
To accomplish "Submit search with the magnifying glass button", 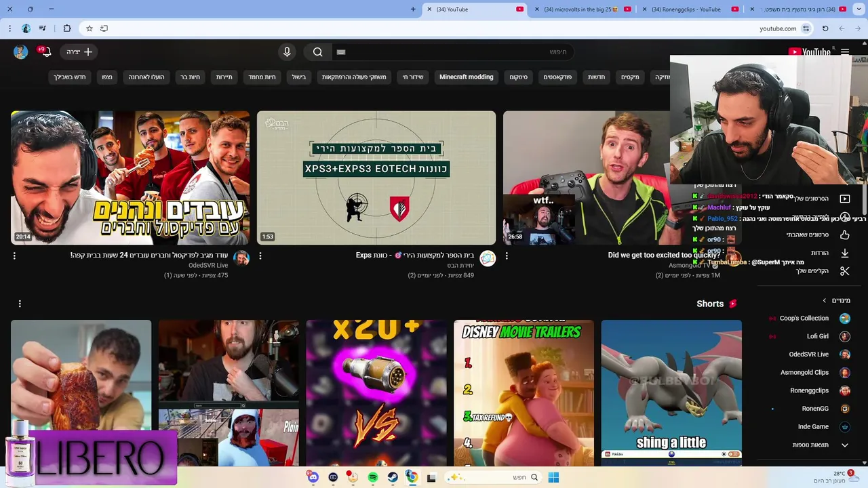I will tap(317, 52).
